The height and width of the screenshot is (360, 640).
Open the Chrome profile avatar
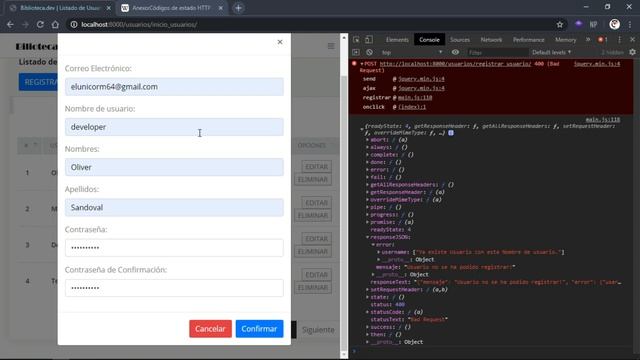pos(614,24)
